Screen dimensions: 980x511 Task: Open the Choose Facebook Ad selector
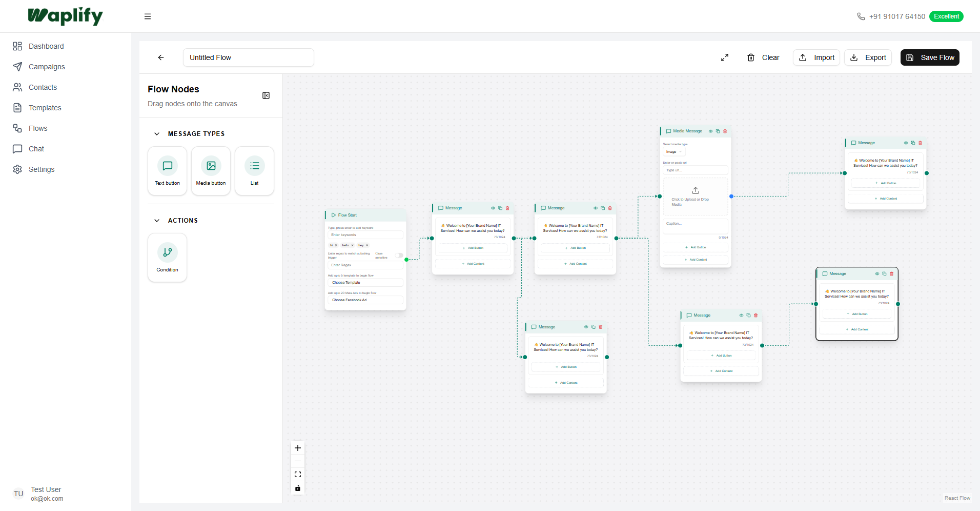tap(365, 300)
